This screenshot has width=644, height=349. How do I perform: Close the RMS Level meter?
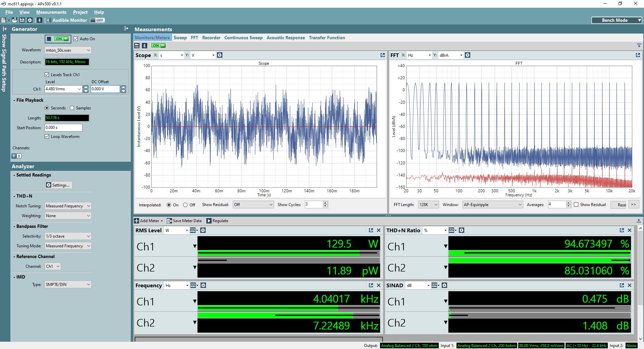(x=379, y=230)
